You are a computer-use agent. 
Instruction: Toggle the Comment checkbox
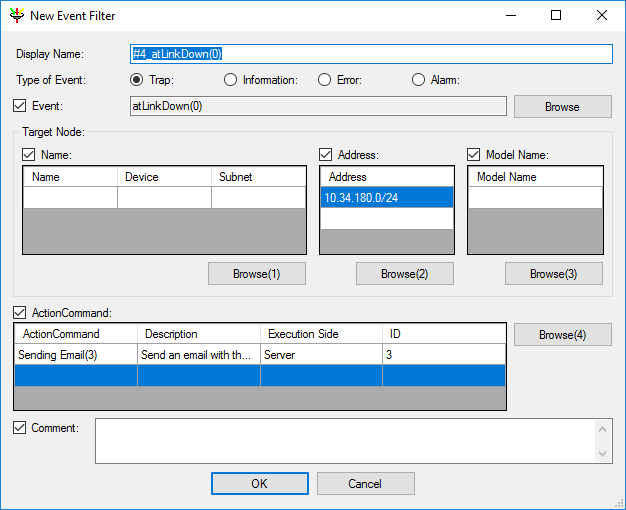[20, 428]
